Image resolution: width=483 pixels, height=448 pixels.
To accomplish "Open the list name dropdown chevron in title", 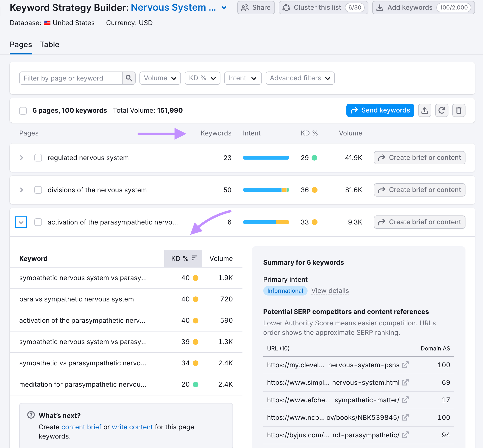I will click(224, 8).
